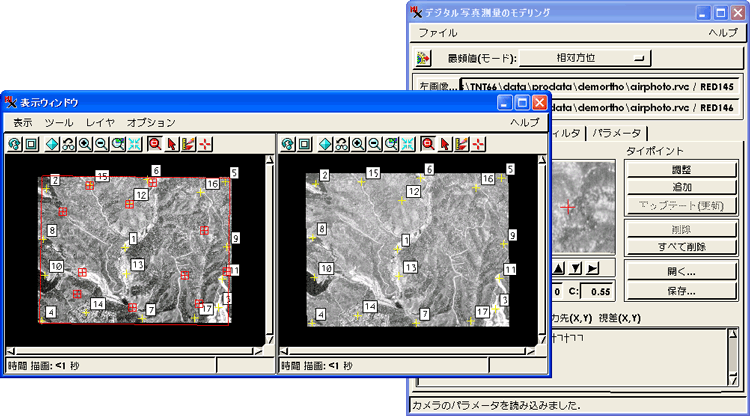Choose the red arrow select tool in right view
750x416 pixels.
pyautogui.click(x=444, y=144)
